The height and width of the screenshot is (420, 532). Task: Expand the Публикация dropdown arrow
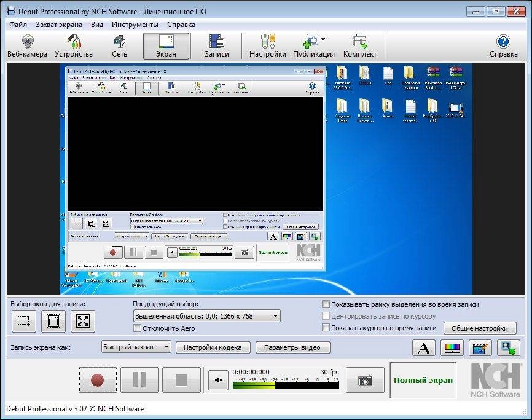point(323,39)
